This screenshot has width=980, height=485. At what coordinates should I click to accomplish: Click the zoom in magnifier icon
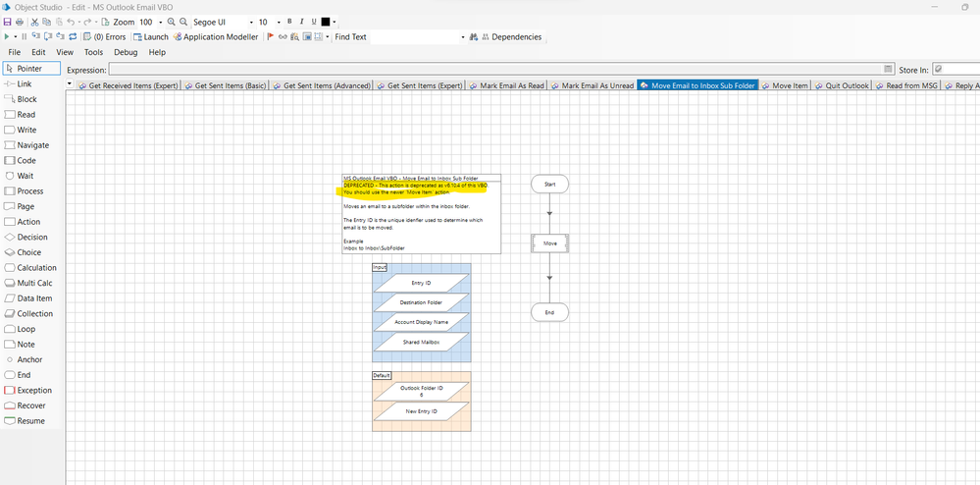(x=172, y=22)
